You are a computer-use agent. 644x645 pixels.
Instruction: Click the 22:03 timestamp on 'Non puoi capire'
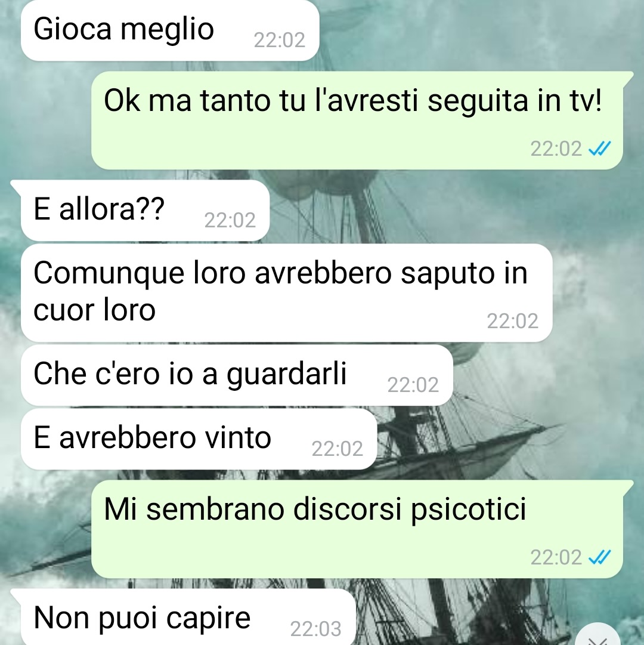[315, 629]
